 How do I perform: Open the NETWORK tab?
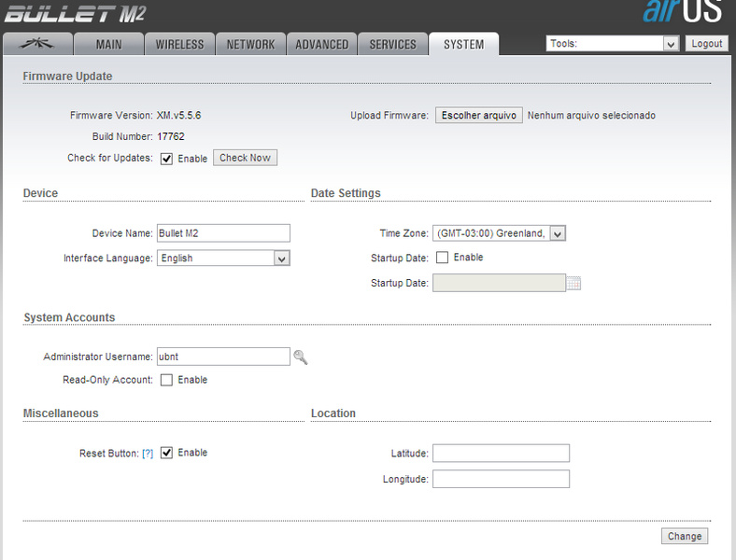pyautogui.click(x=250, y=44)
